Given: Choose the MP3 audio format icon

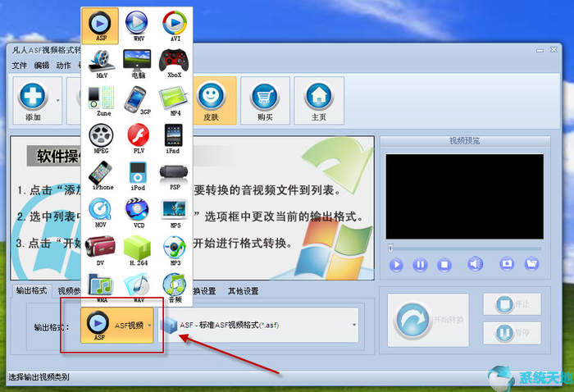Looking at the screenshot, I should point(173,249).
